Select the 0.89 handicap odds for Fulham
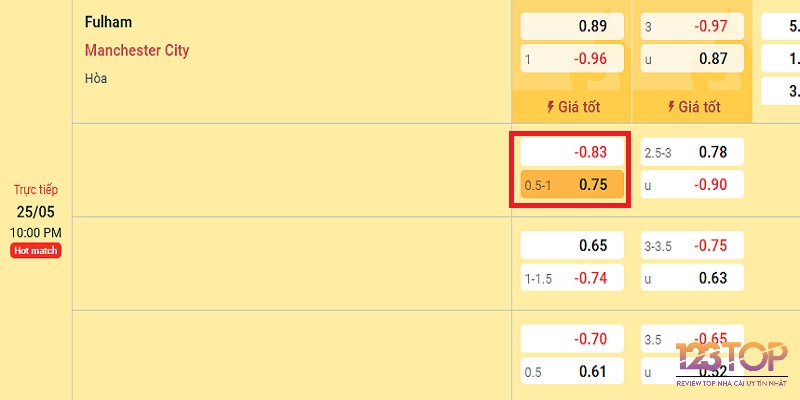 tap(572, 26)
